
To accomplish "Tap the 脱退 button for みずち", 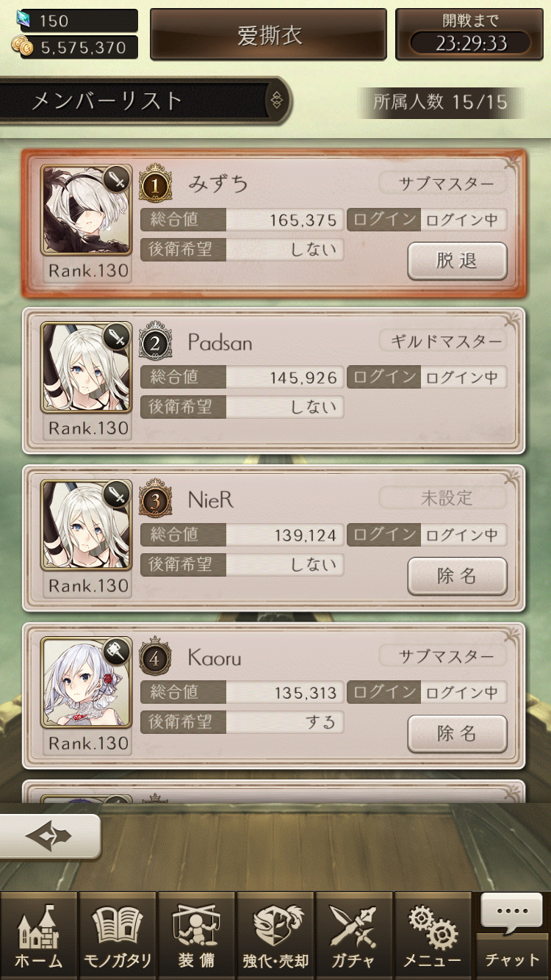I will [457, 261].
